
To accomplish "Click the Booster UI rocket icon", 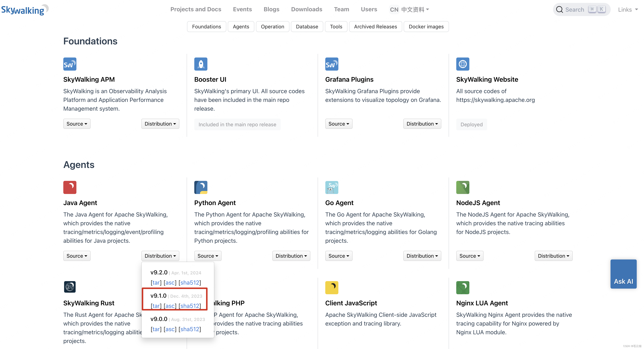I will point(201,64).
